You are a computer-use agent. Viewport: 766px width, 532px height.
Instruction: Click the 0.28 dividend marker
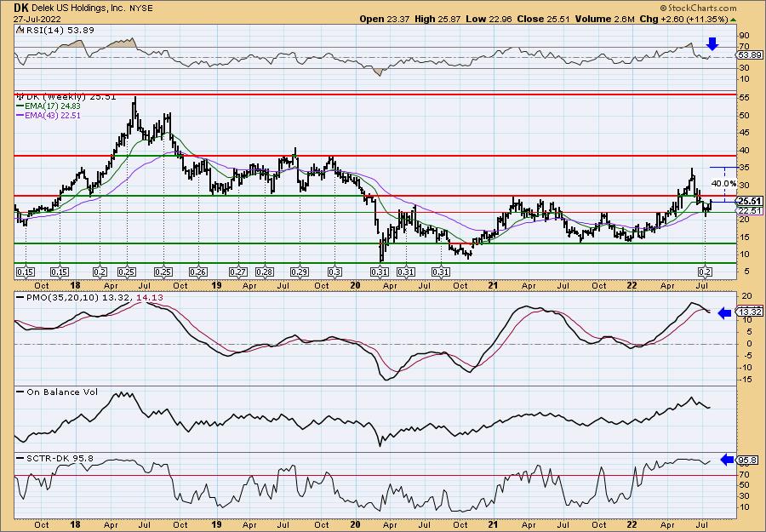265,272
